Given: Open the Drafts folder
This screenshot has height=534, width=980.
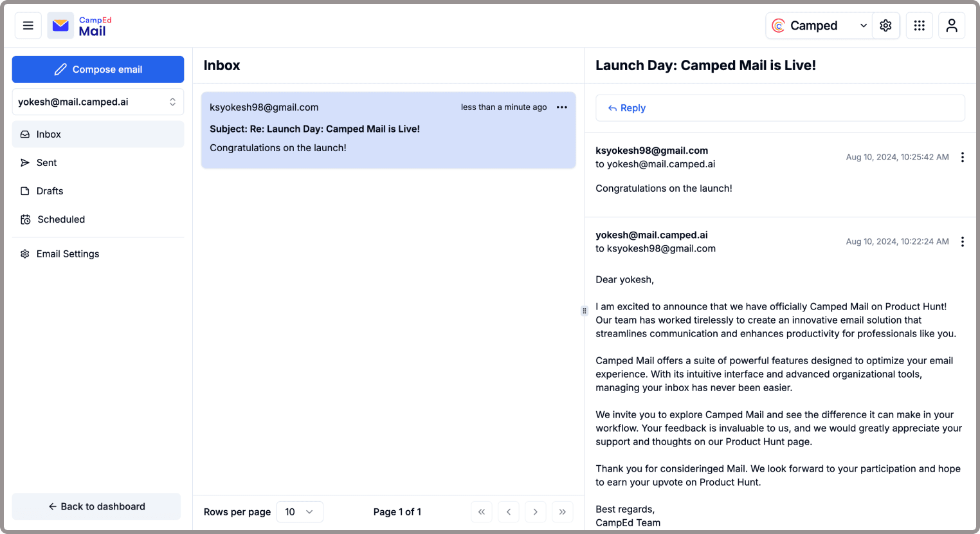Looking at the screenshot, I should pos(98,191).
